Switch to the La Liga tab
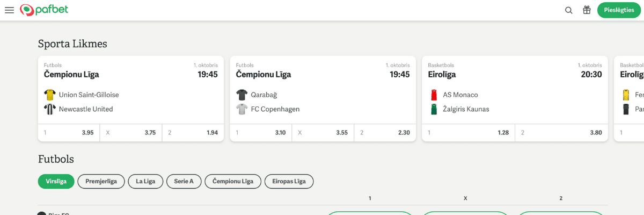Screen dimensions: 644x215 point(145,182)
